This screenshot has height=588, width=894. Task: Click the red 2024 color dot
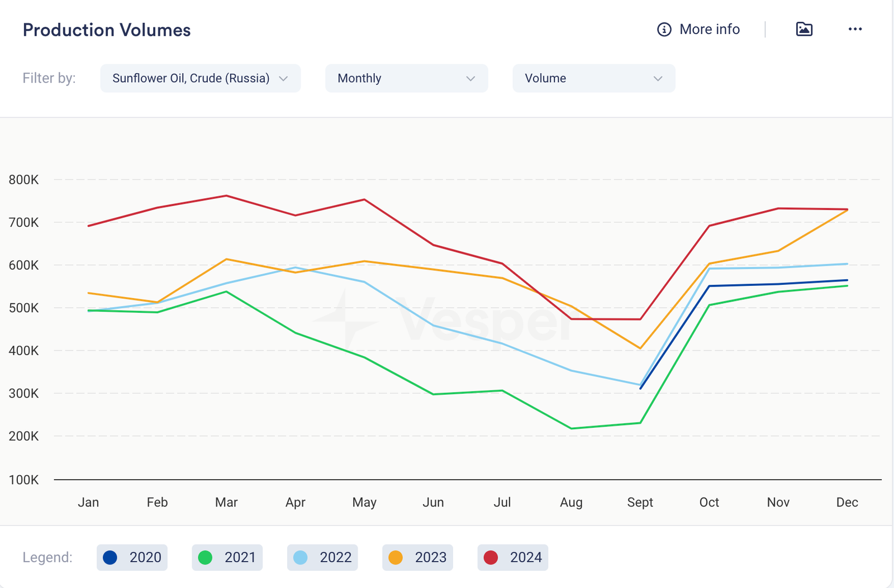point(491,557)
